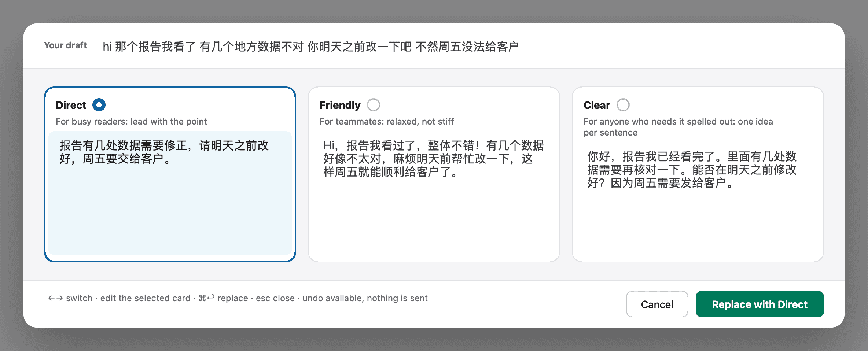Screen dimensions: 868x351
Task: Select the Friendly radio button
Action: pyautogui.click(x=374, y=105)
